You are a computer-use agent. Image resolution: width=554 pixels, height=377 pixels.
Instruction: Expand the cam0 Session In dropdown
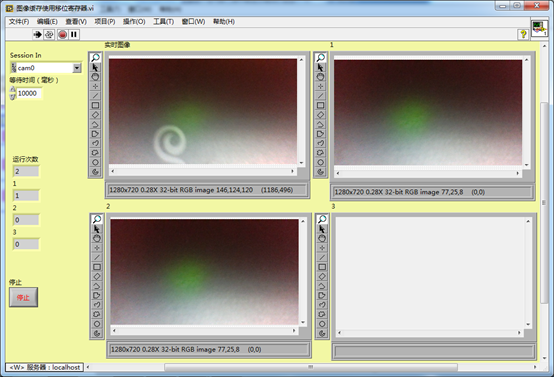click(x=77, y=68)
